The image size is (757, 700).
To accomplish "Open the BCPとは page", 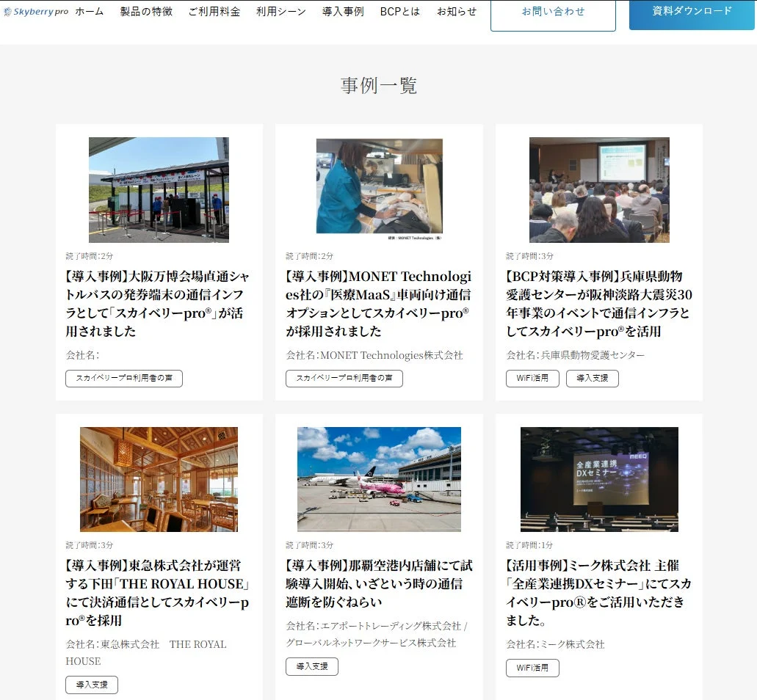I will click(399, 12).
